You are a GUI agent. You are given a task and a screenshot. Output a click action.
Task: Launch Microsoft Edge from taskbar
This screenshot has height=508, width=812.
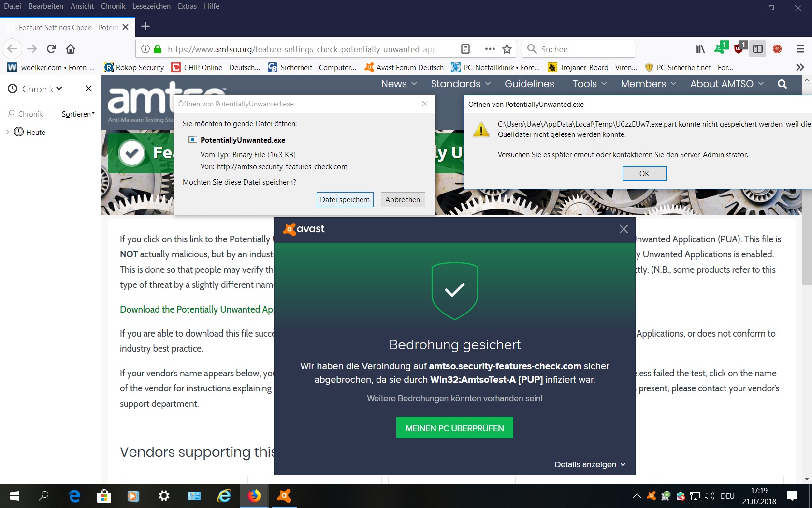[74, 496]
